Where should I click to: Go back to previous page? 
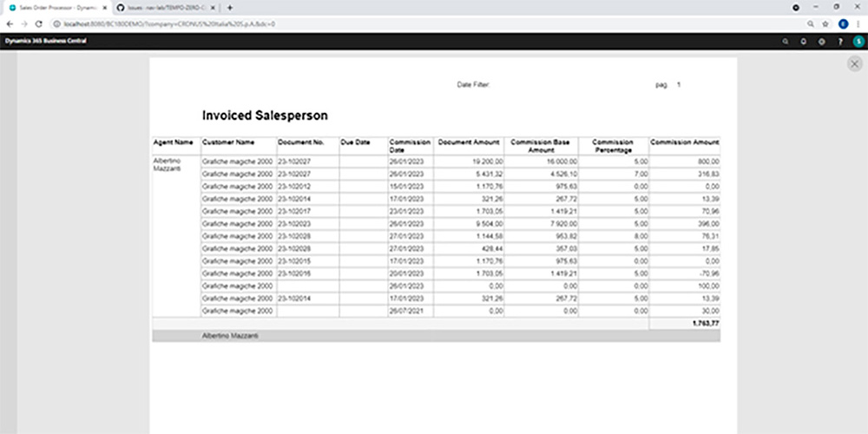10,23
